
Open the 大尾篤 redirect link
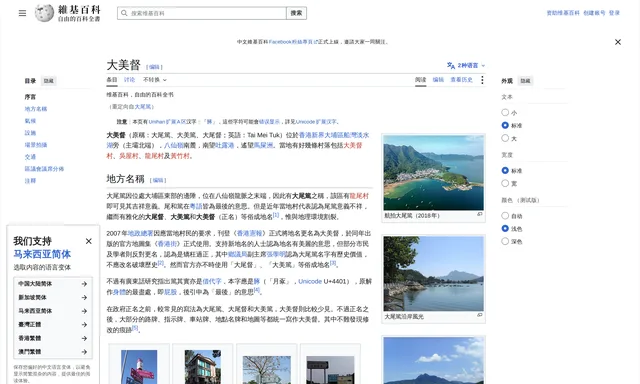click(x=143, y=107)
